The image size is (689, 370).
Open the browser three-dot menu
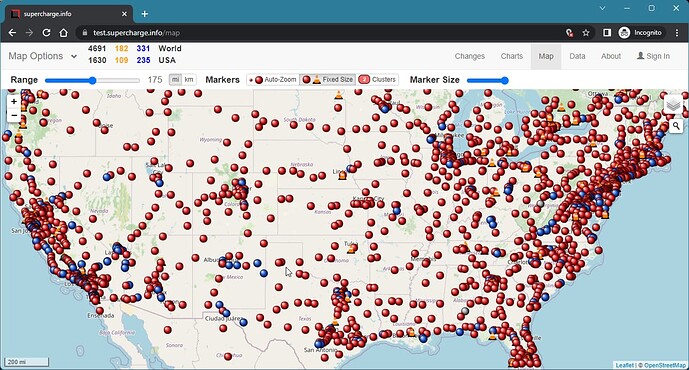677,33
